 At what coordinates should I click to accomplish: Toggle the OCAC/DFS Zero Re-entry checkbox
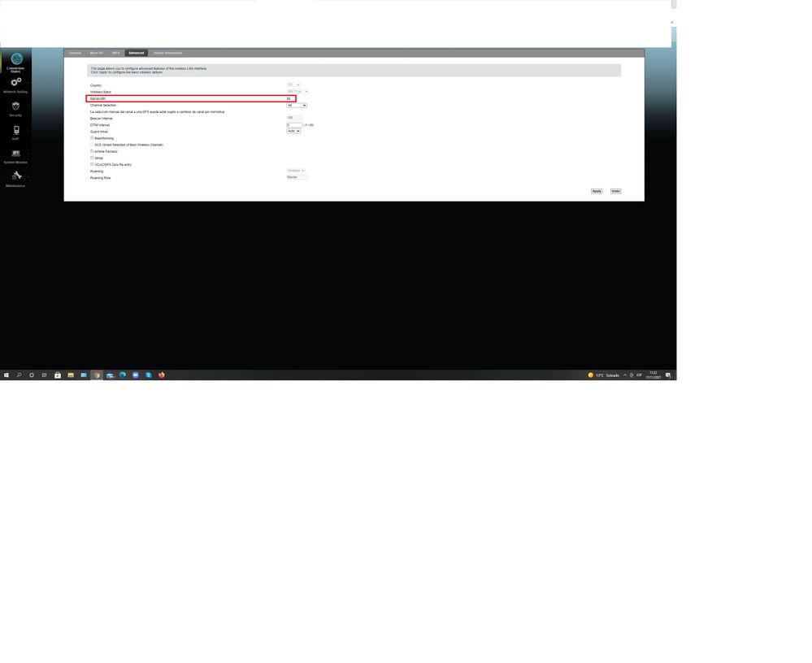tap(92, 164)
